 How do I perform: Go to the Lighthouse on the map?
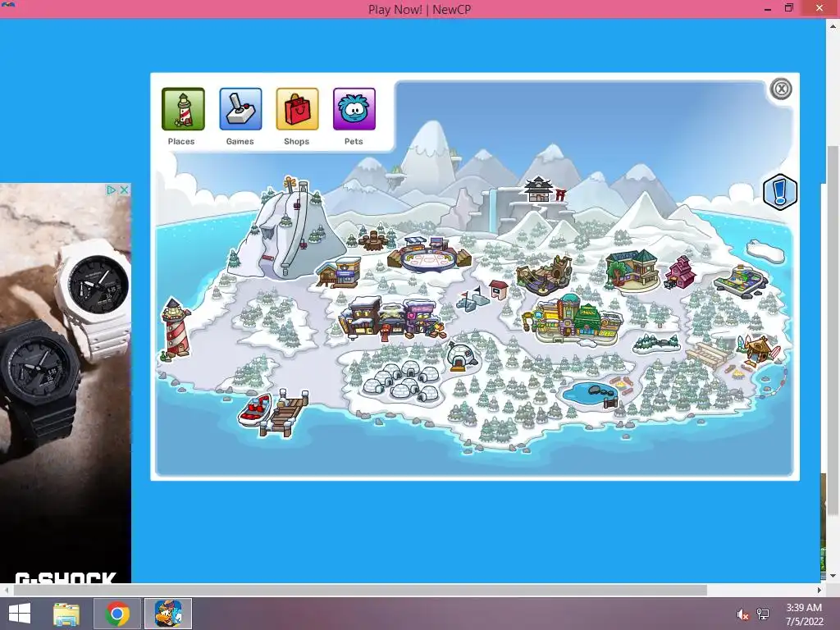pyautogui.click(x=176, y=328)
